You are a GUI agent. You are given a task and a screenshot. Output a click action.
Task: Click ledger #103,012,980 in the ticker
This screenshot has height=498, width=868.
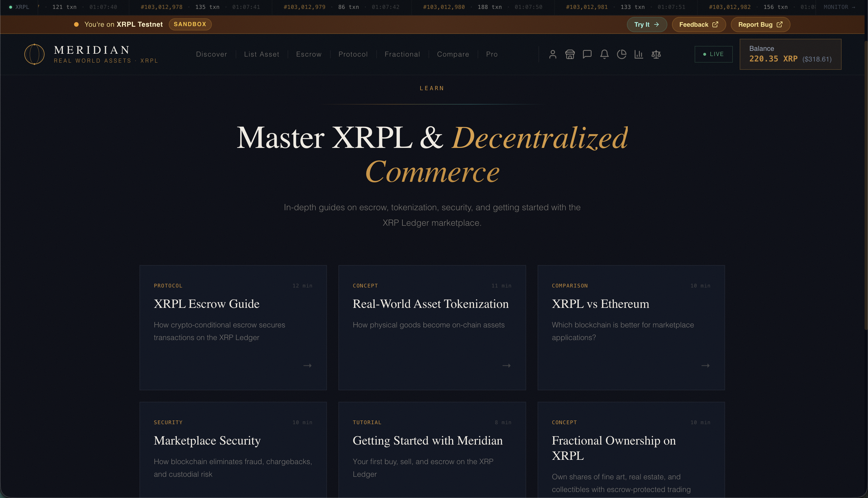[x=444, y=7]
